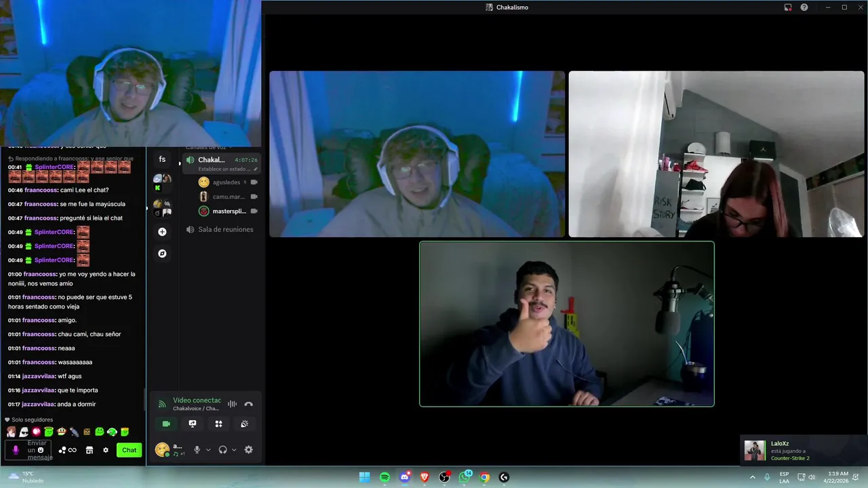The height and width of the screenshot is (488, 868).
Task: Collapse the Canales de voz category
Action: tap(209, 147)
